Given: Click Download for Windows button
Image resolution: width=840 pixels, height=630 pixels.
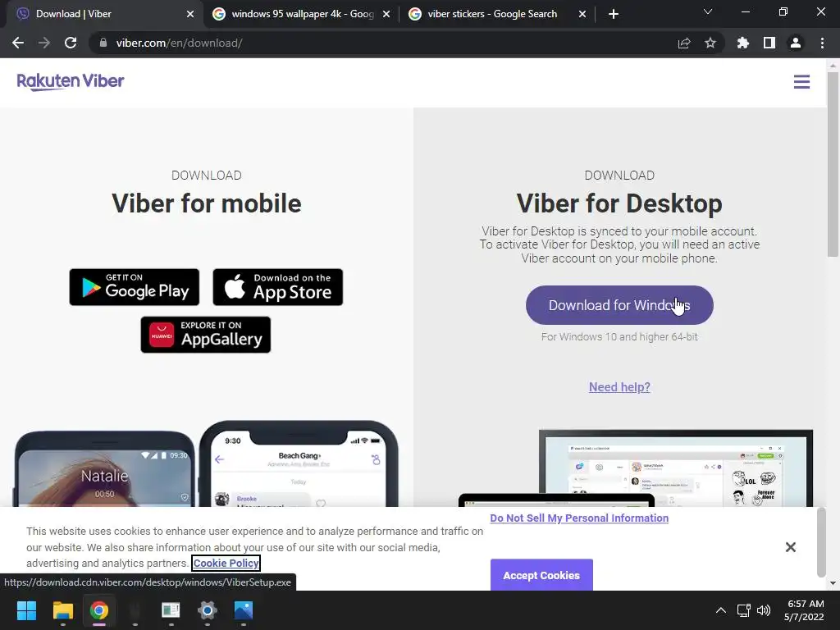Looking at the screenshot, I should [x=619, y=305].
